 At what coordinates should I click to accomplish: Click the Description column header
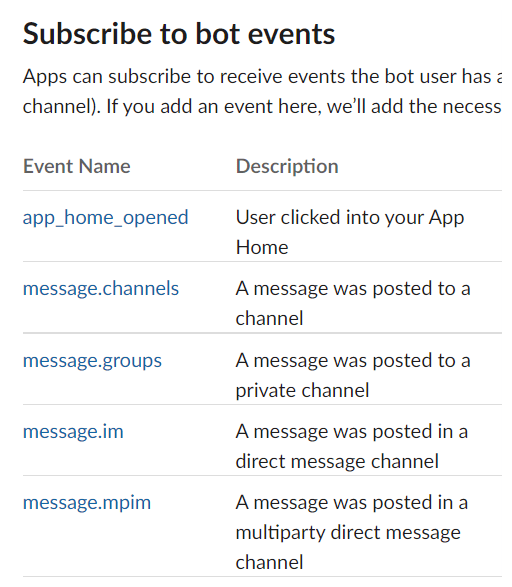click(x=287, y=167)
